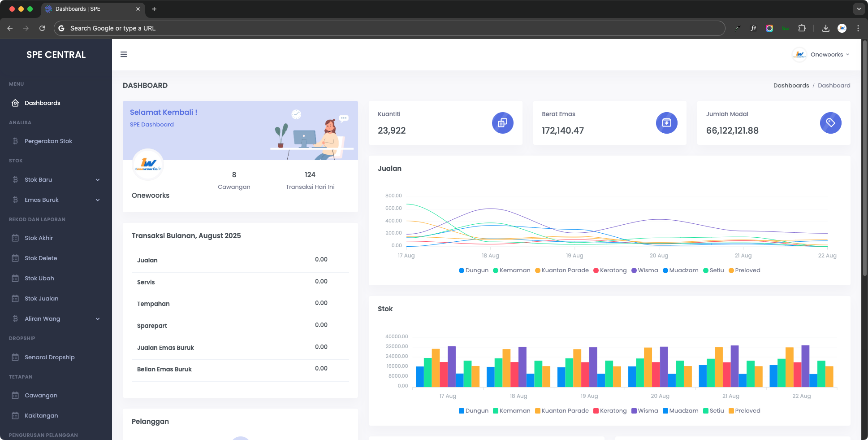Click the Dashboards breadcrumb link
The height and width of the screenshot is (440, 868).
click(x=791, y=86)
